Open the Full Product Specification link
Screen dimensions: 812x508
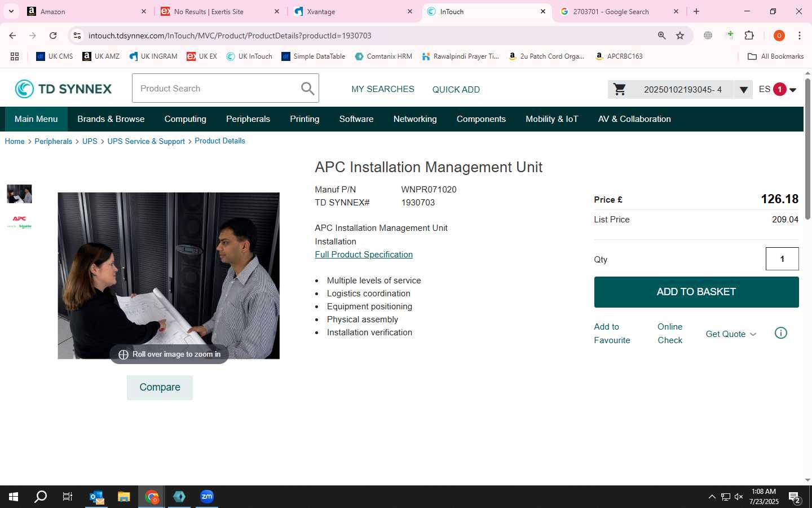click(364, 255)
